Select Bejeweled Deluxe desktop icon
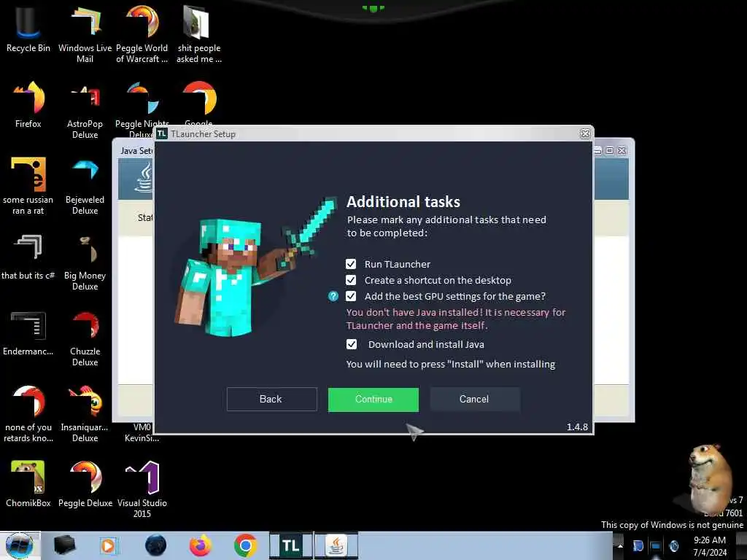The height and width of the screenshot is (560, 747). [x=85, y=186]
